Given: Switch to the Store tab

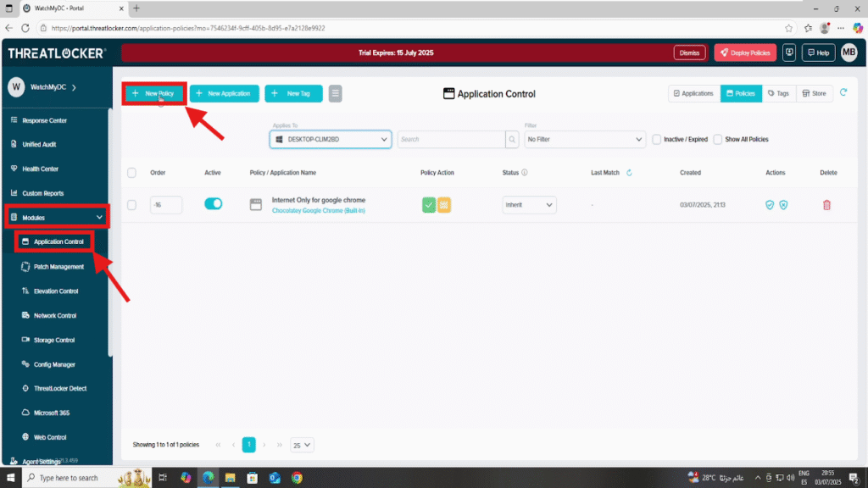Looking at the screenshot, I should pyautogui.click(x=815, y=93).
